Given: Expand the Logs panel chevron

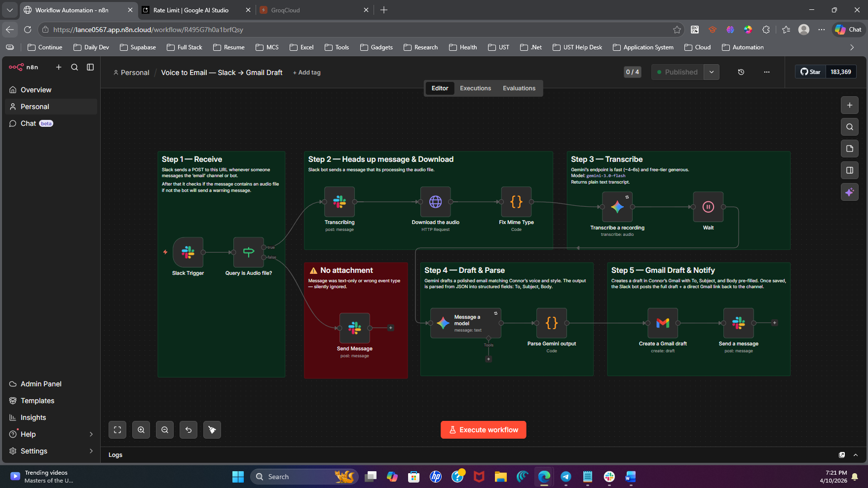Looking at the screenshot, I should [856, 455].
